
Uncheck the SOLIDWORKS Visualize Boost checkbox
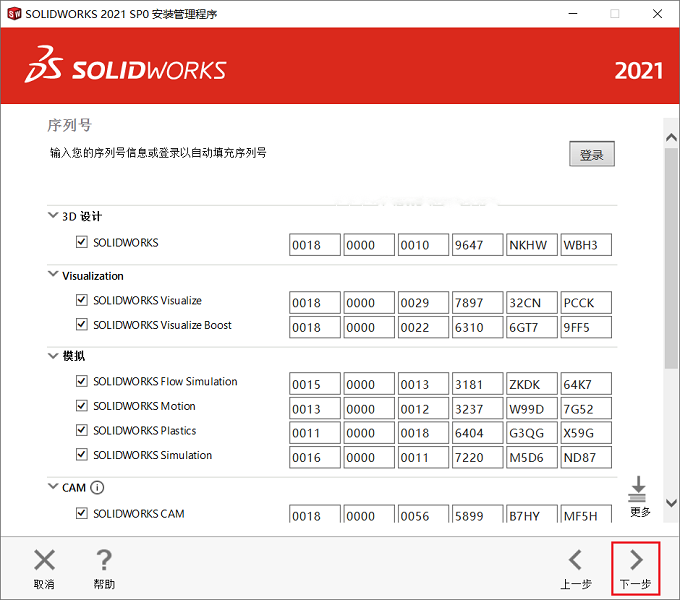tap(82, 325)
